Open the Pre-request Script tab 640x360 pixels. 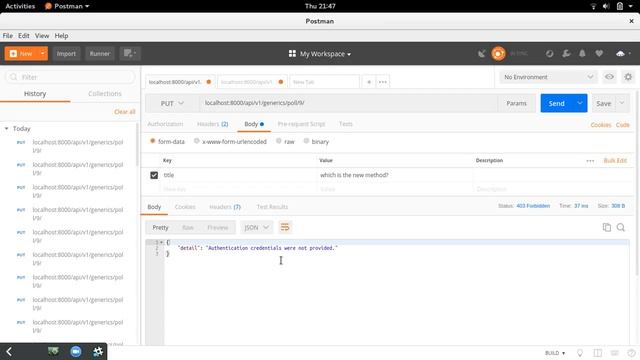[x=301, y=124]
